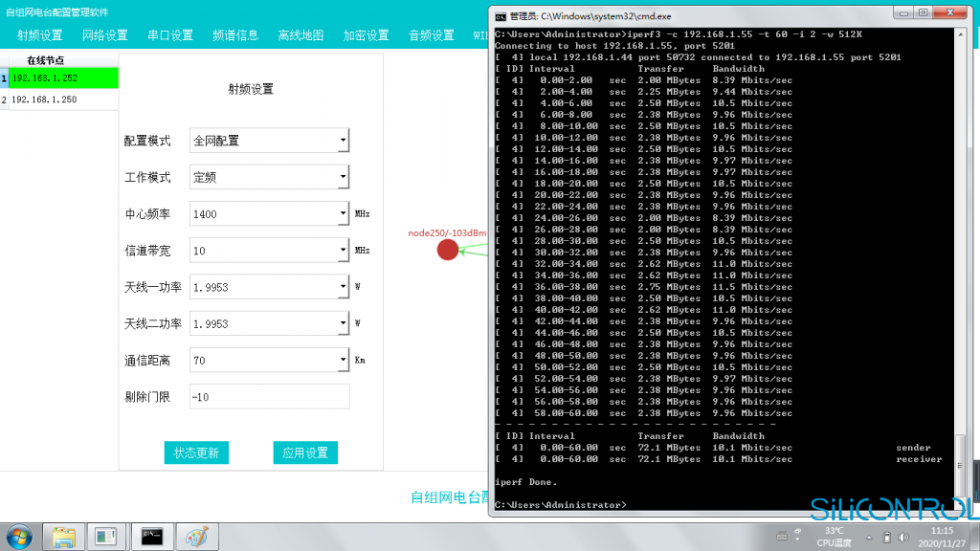Click the radio config software taskbar icon
Image resolution: width=980 pixels, height=551 pixels.
[x=106, y=536]
